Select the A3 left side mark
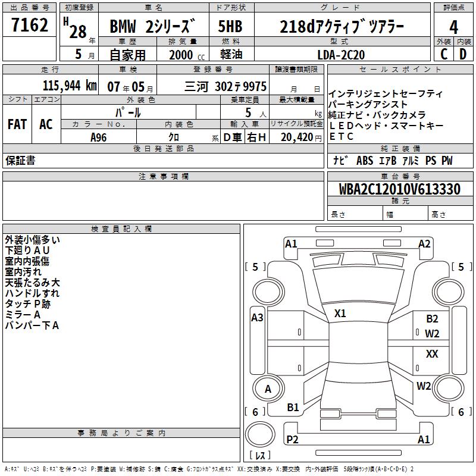476x476 pixels. (257, 318)
